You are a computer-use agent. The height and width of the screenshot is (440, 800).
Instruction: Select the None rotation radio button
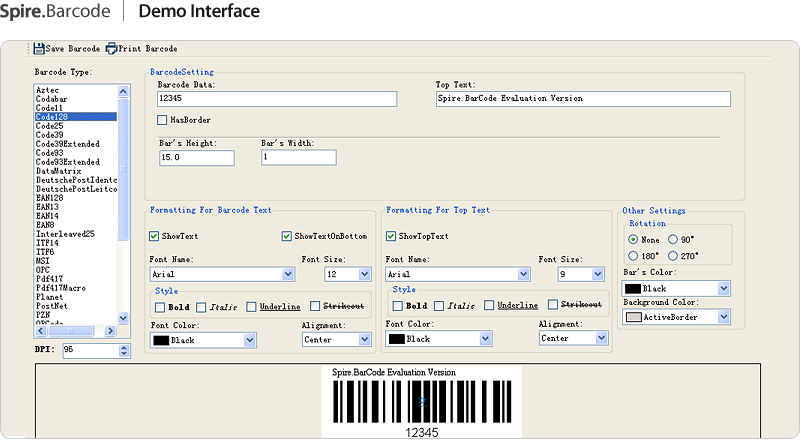[x=633, y=239]
